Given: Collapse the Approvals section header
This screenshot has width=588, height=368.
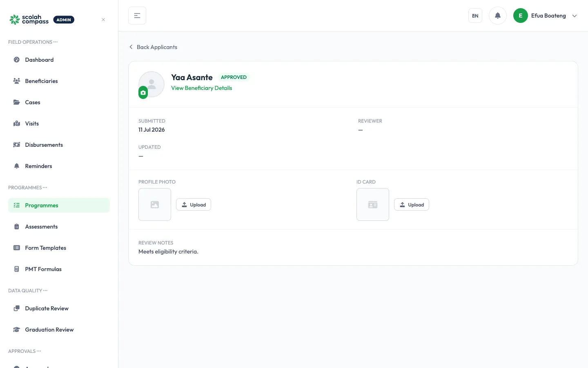Looking at the screenshot, I should tap(24, 351).
